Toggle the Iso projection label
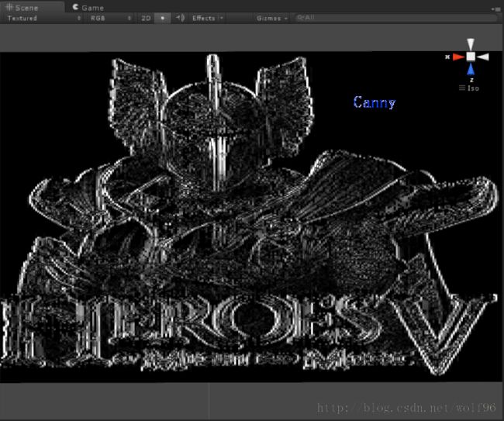The image size is (504, 421). pyautogui.click(x=469, y=88)
